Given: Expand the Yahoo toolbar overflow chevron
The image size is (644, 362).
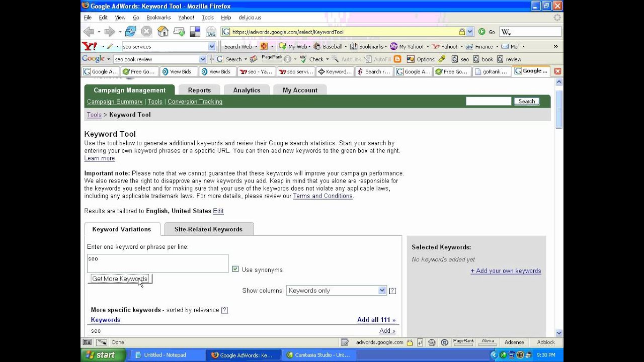Looking at the screenshot, I should click(x=555, y=46).
